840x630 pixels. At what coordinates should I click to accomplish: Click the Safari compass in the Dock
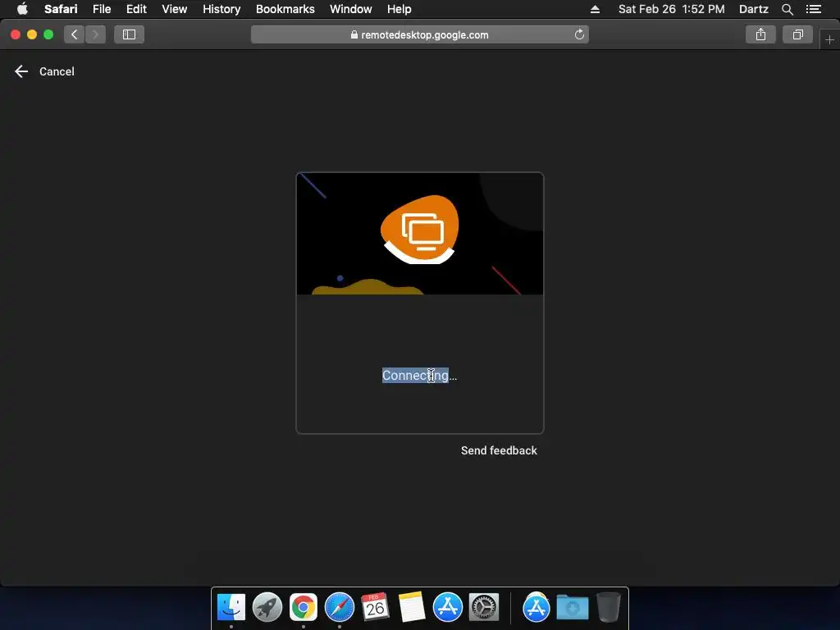(x=340, y=607)
